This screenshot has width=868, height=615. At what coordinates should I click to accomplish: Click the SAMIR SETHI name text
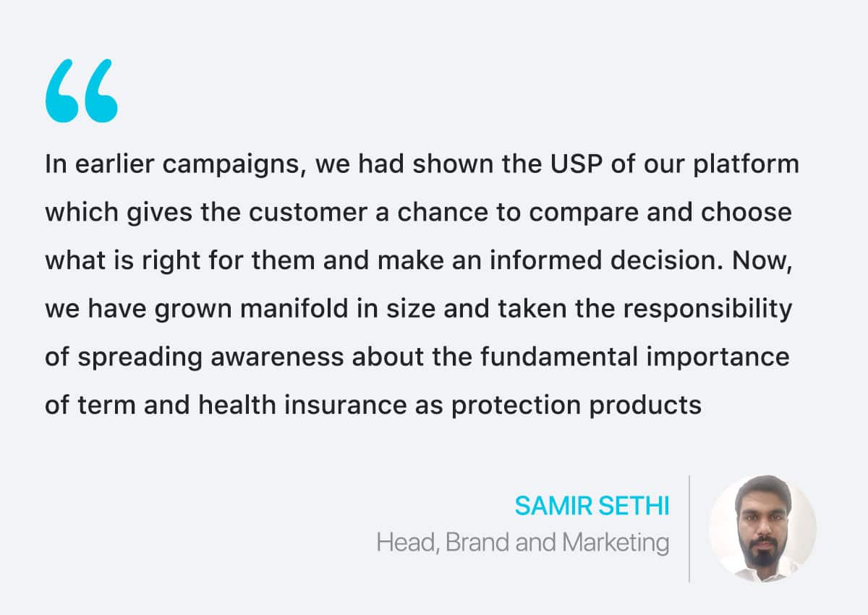592,506
